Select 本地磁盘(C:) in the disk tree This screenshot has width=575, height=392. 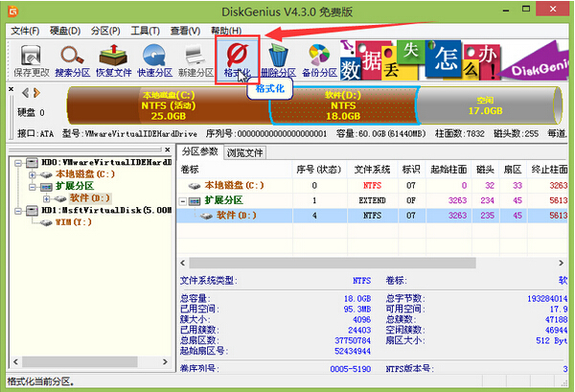point(85,174)
